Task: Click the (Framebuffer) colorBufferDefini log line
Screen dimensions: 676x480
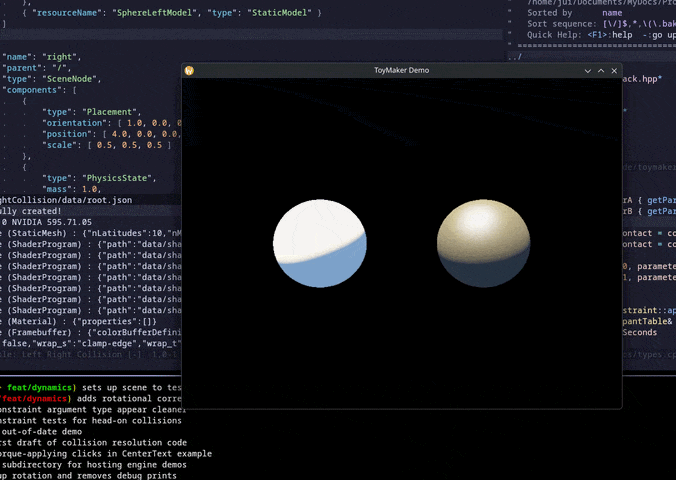Action: click(x=91, y=333)
